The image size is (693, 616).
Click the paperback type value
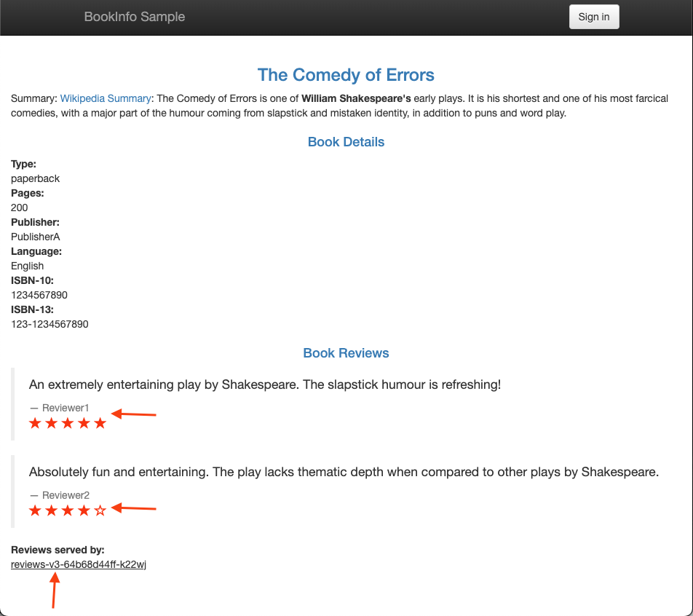click(35, 178)
